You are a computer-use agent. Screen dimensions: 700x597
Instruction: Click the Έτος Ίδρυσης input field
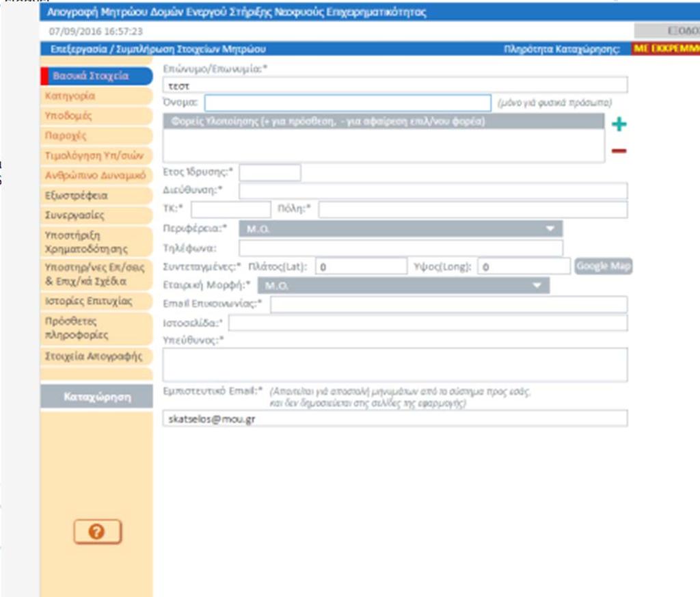270,172
